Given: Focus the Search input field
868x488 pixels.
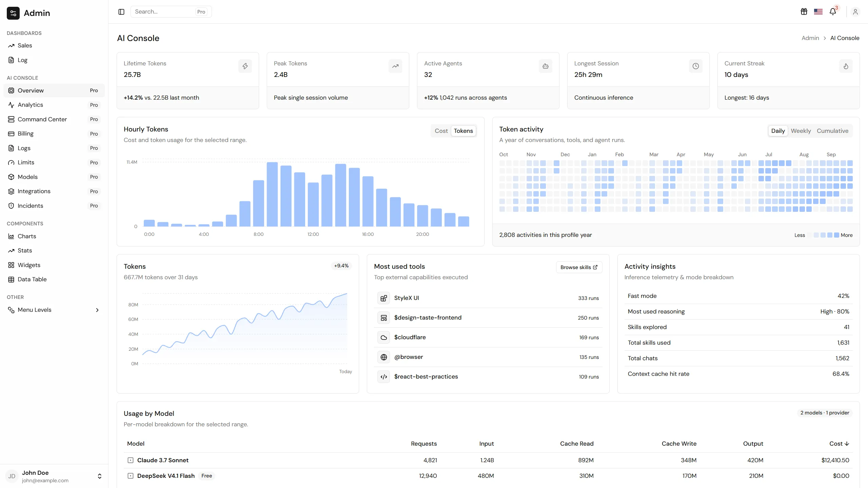Looking at the screenshot, I should tap(171, 12).
